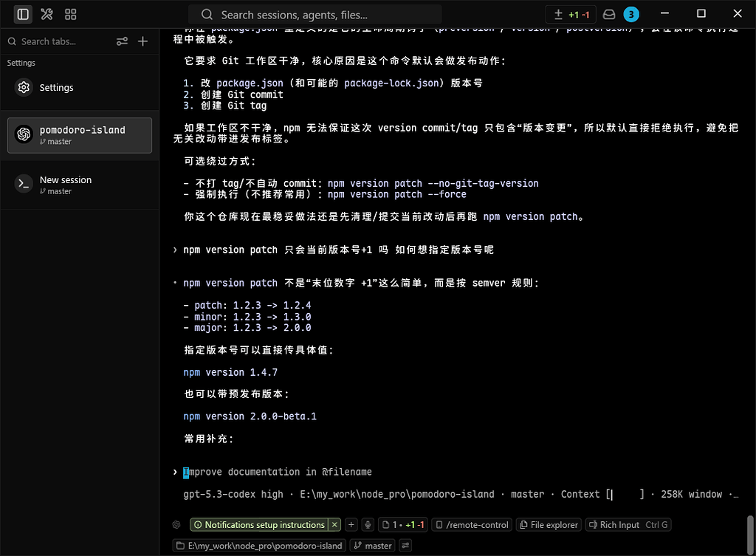Screen dimensions: 756x556
Task: Open tab filter options next to Search tabs
Action: click(x=122, y=41)
